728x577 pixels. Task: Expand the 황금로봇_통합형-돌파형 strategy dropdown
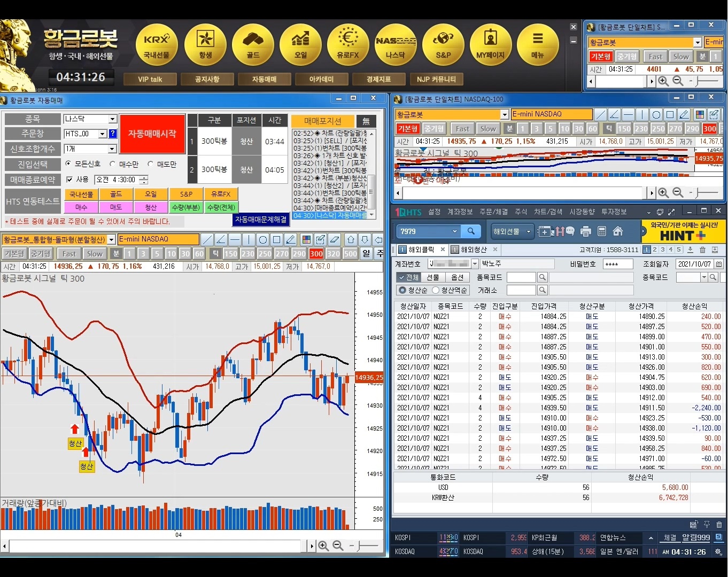tap(111, 239)
